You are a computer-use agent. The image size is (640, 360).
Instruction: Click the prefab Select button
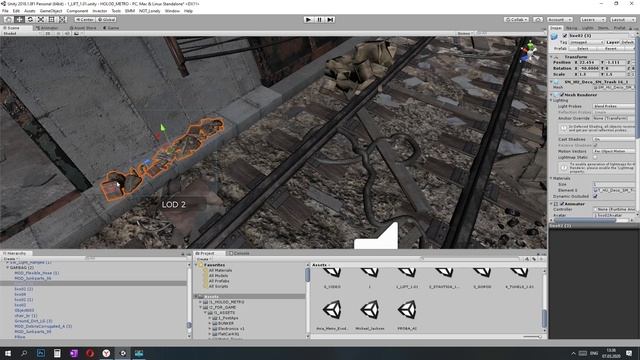point(582,48)
